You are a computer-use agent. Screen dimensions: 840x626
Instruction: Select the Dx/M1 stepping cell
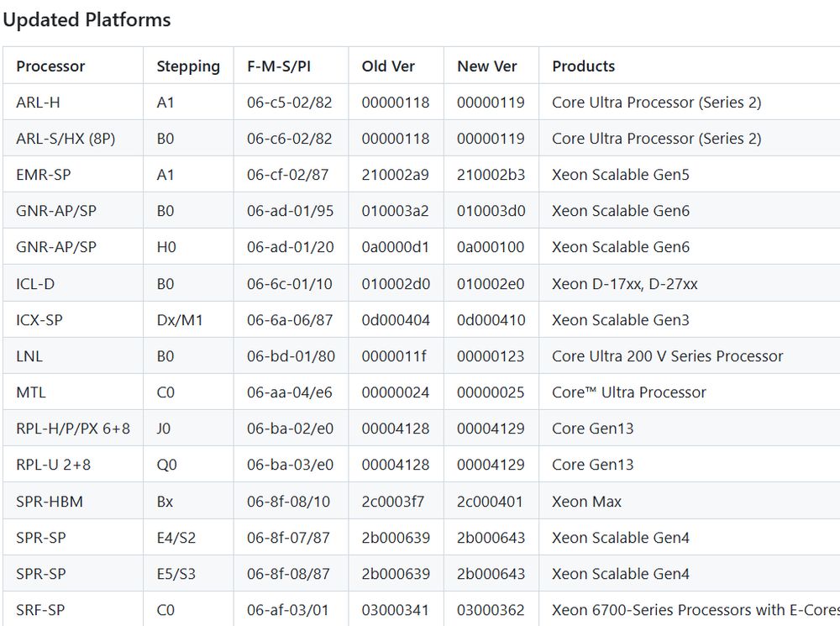coord(180,320)
